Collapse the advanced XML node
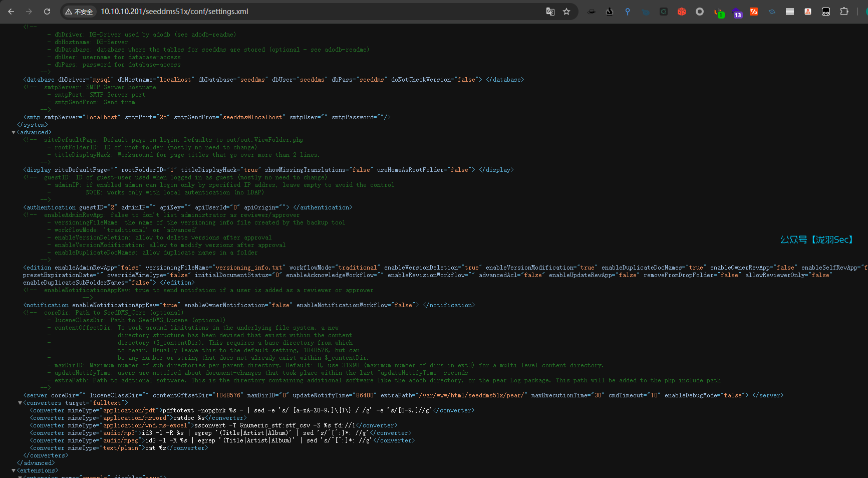This screenshot has height=478, width=868. [x=14, y=132]
